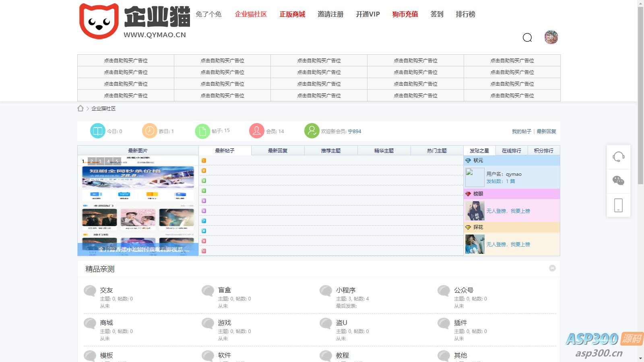This screenshot has height=362, width=644.
Task: Click 我要上榜 under 榜眼
Action: click(521, 211)
